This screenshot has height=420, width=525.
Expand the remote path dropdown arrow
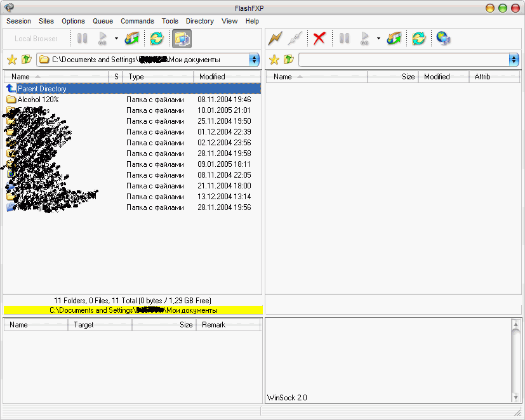[514, 60]
